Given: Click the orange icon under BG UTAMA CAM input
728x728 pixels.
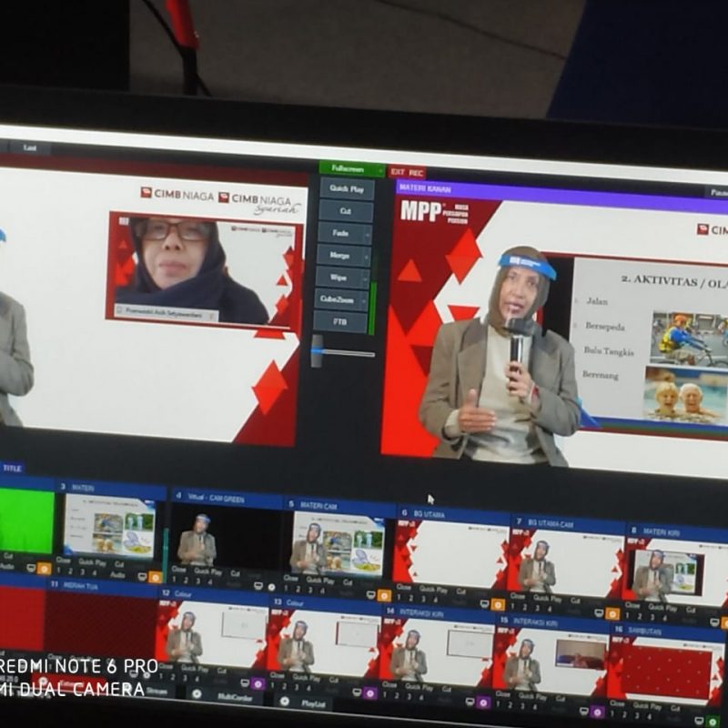Looking at the screenshot, I should [x=612, y=613].
